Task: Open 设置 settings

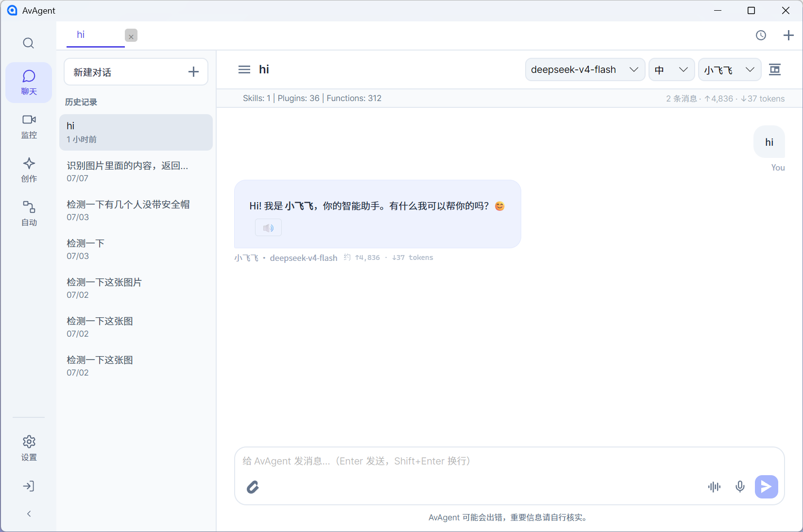Action: [x=29, y=448]
